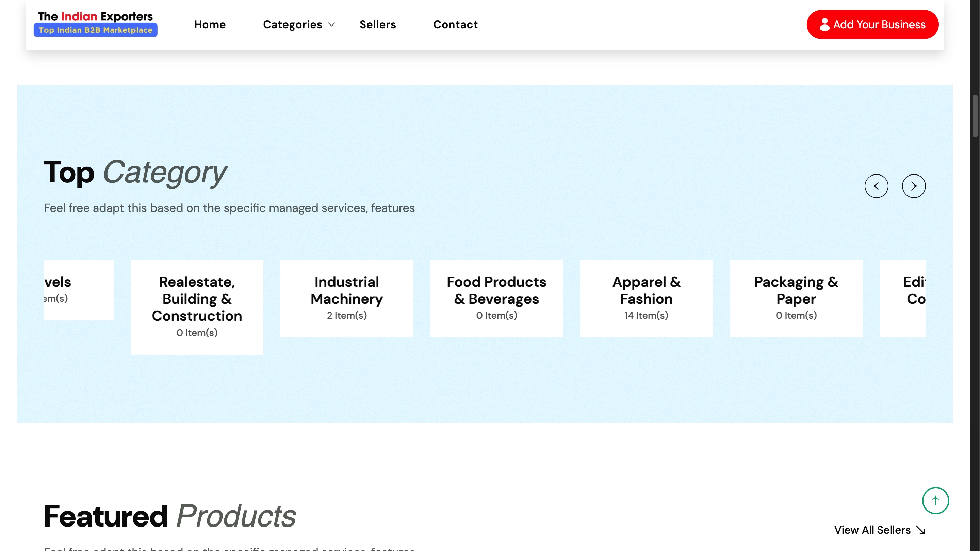The width and height of the screenshot is (980, 551).
Task: Expand the Categories dropdown chevron
Action: click(332, 25)
